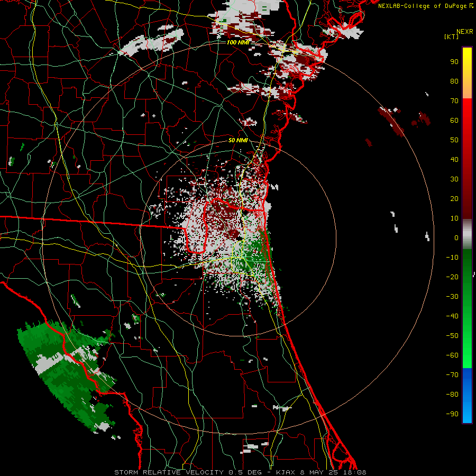Click the NEXR label above the scale
Screen dimensions: 476x476
tap(464, 32)
